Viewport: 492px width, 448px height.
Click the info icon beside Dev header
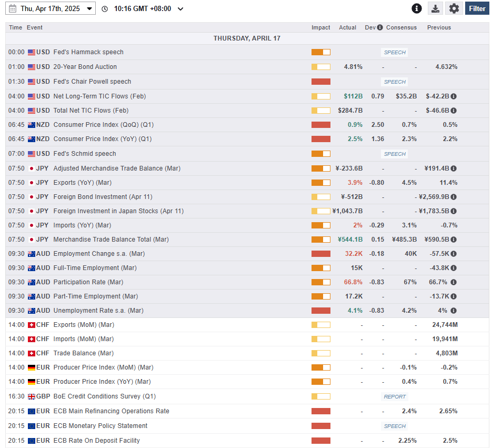pos(380,27)
